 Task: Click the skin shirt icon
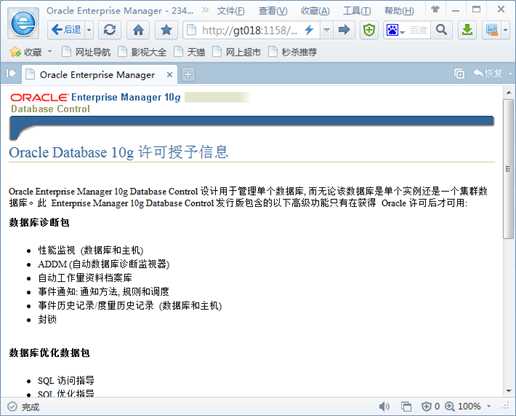coord(435,10)
